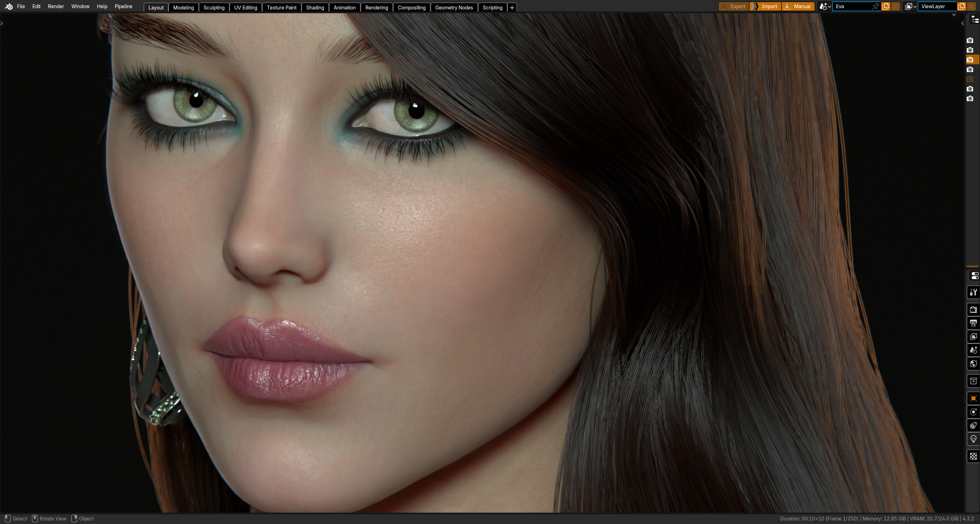Toggle the highlighted orange render camera icon
This screenshot has height=524, width=980.
click(970, 60)
